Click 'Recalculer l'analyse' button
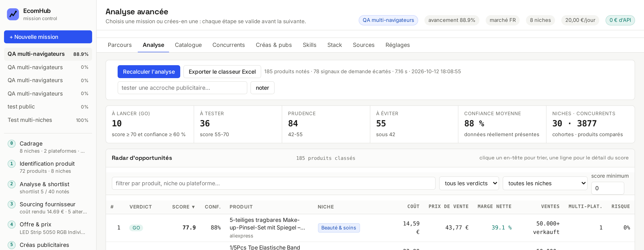The width and height of the screenshot is (644, 250). click(149, 72)
